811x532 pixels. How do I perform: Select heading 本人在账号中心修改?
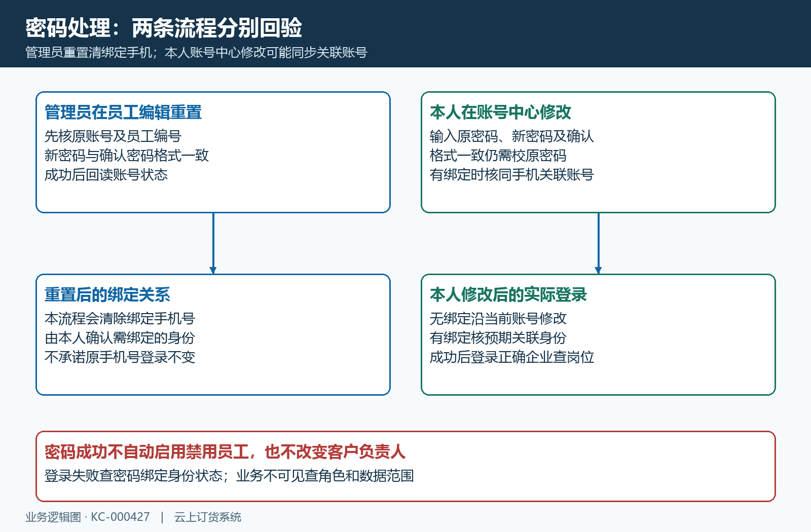[x=500, y=112]
